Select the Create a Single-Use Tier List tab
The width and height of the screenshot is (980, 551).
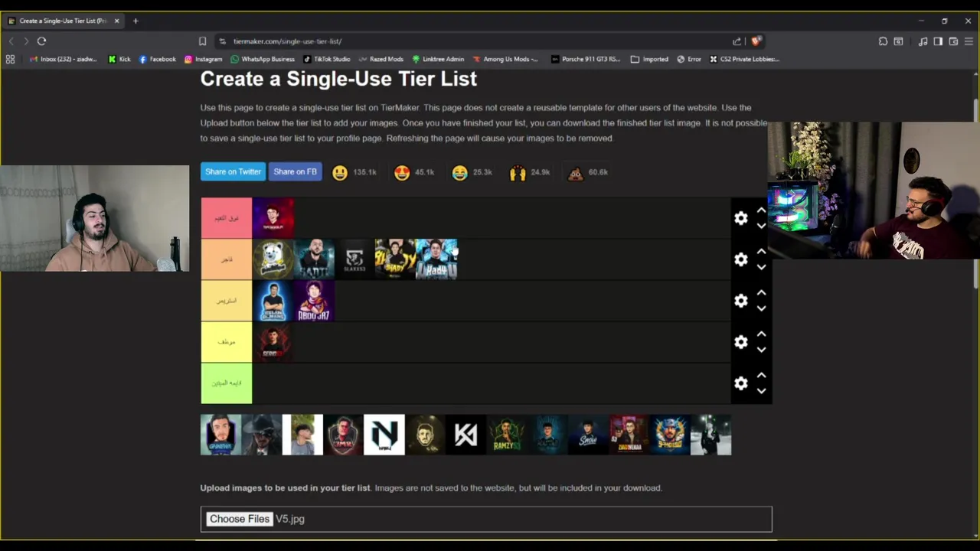point(63,21)
